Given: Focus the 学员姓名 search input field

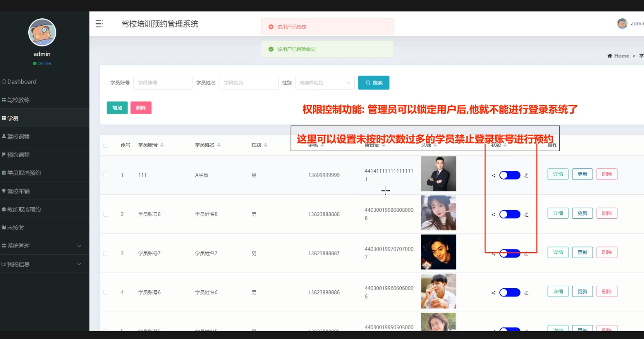Looking at the screenshot, I should click(x=248, y=83).
